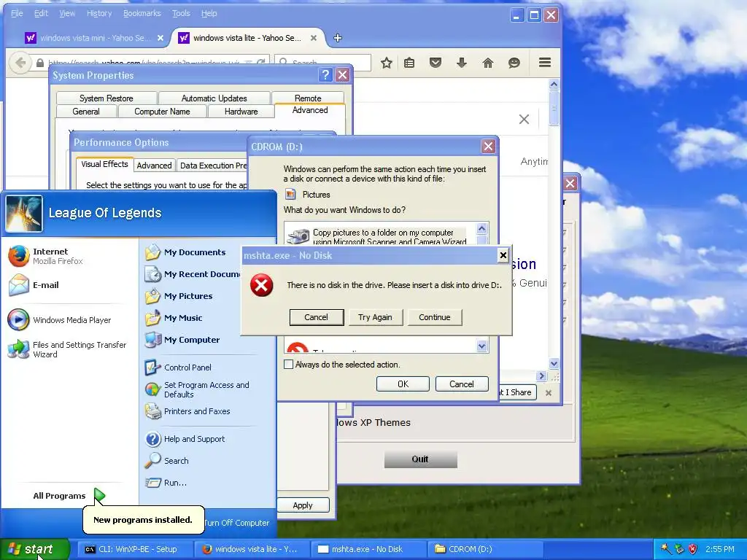Image resolution: width=747 pixels, height=560 pixels.
Task: Click Turn Off Computer
Action: click(x=237, y=523)
